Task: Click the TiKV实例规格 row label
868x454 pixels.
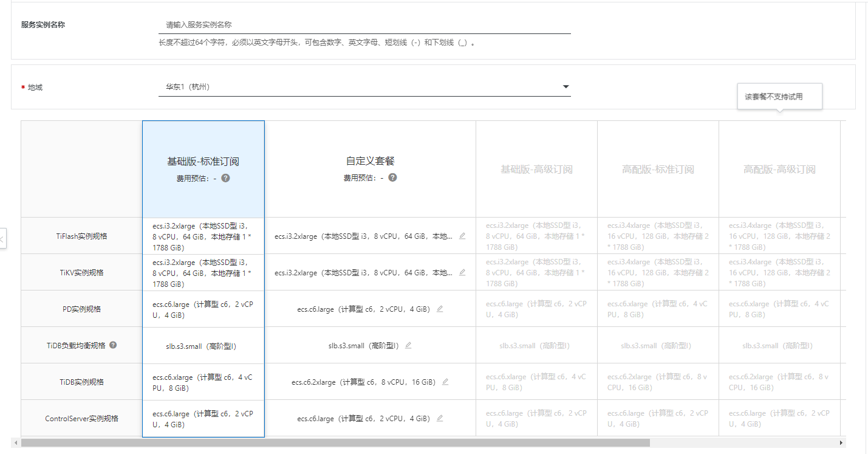Action: pyautogui.click(x=81, y=272)
